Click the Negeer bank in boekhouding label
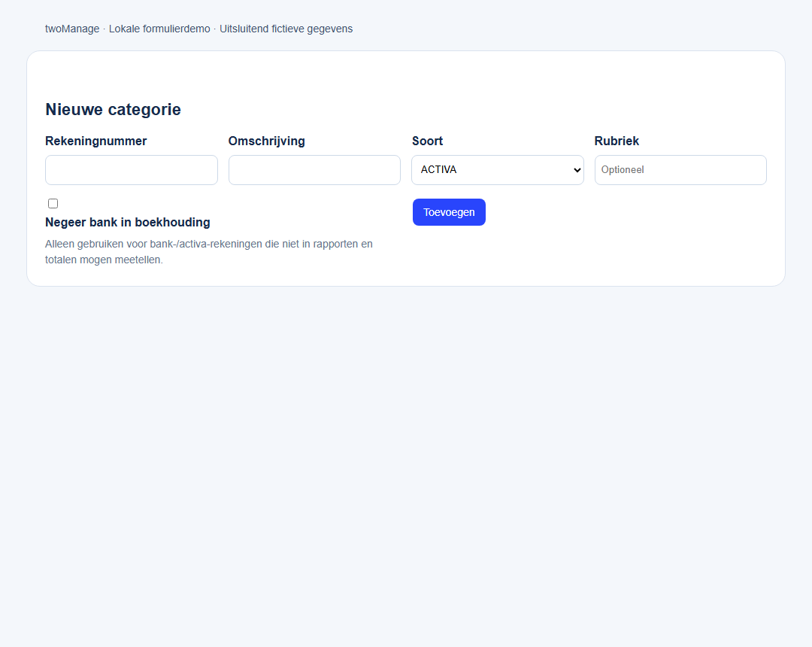Image resolution: width=812 pixels, height=647 pixels. [x=127, y=222]
